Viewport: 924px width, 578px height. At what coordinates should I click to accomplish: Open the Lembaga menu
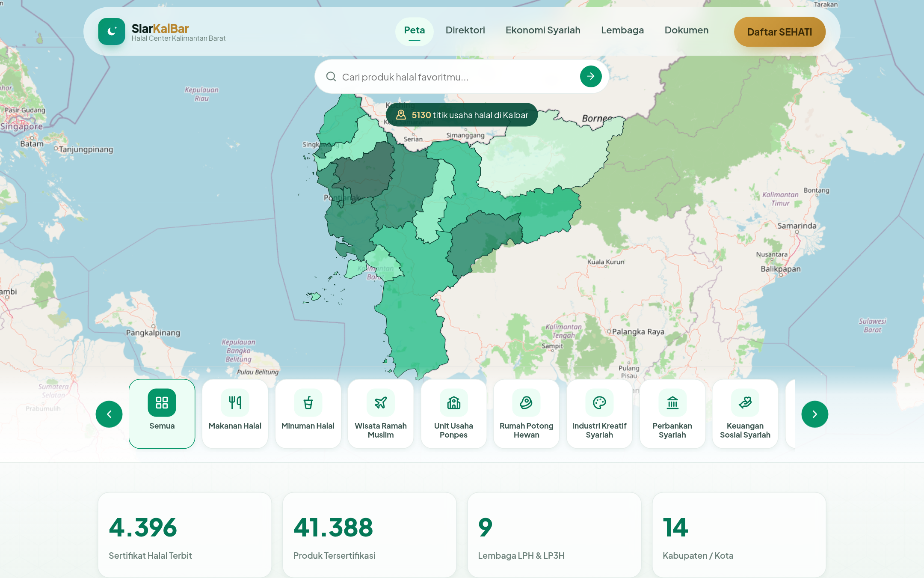[x=622, y=30]
